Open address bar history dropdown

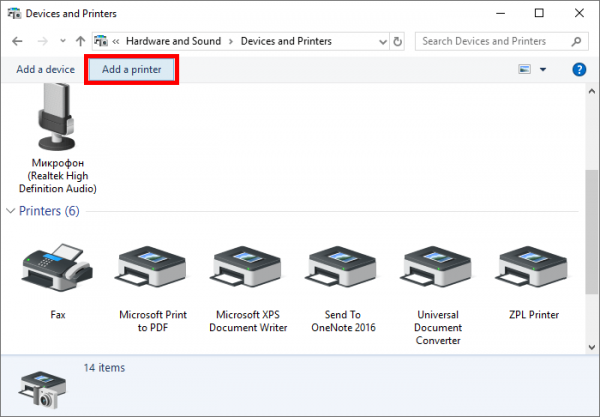pos(383,42)
